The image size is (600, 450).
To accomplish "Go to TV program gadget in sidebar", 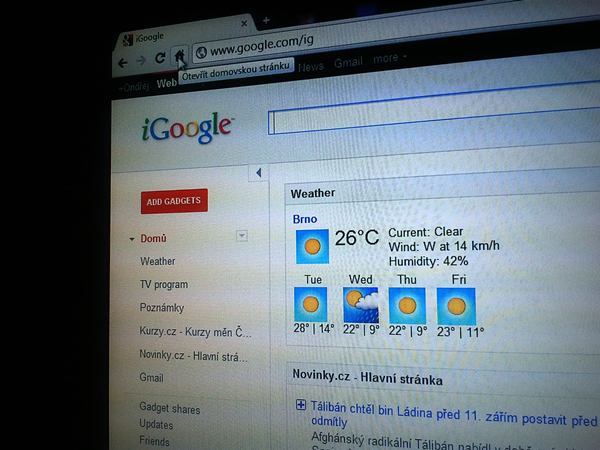I will 164,284.
